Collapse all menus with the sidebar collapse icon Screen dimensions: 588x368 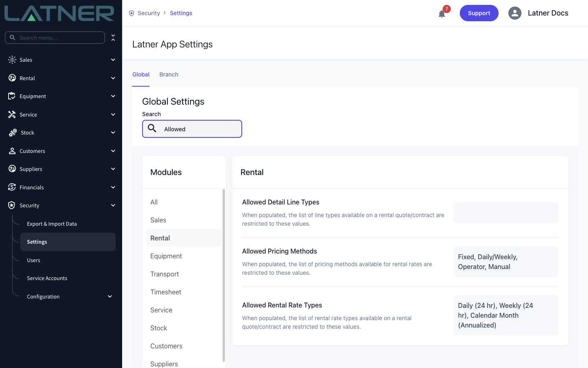click(113, 38)
